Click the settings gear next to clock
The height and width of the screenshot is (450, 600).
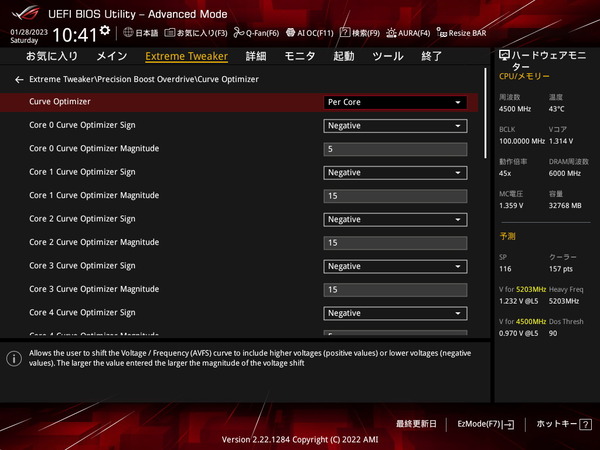[105, 32]
